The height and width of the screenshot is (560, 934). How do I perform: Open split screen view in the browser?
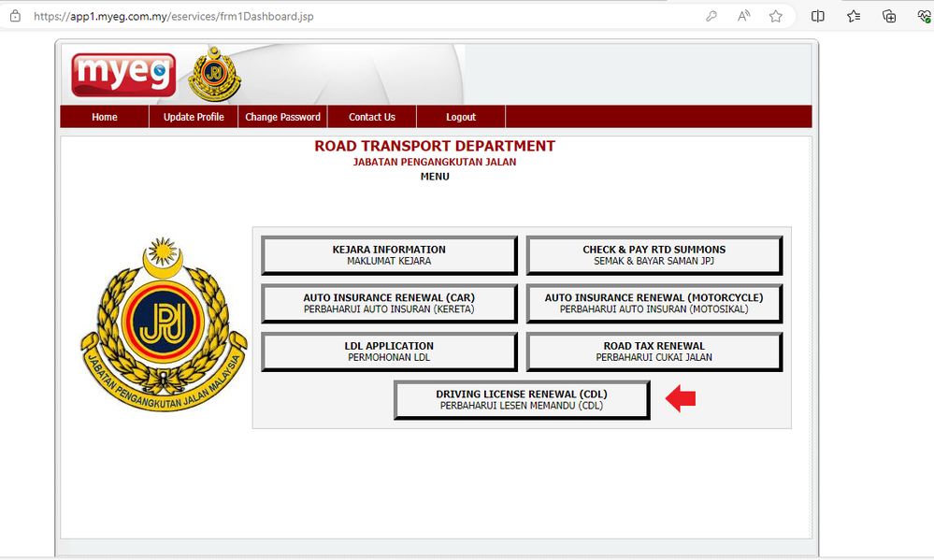(x=817, y=16)
